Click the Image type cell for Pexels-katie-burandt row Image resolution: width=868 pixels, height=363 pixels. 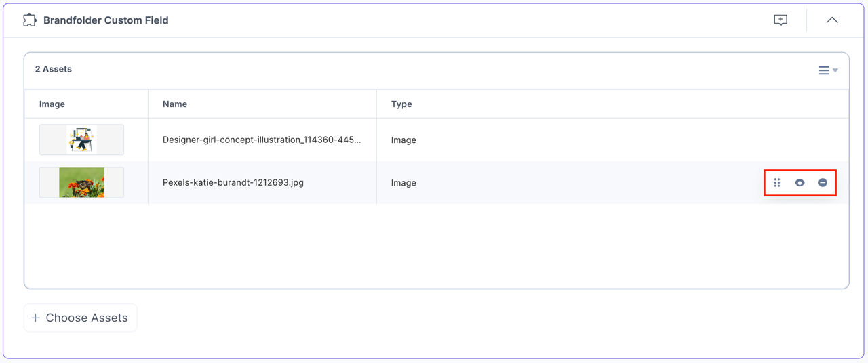click(x=403, y=182)
